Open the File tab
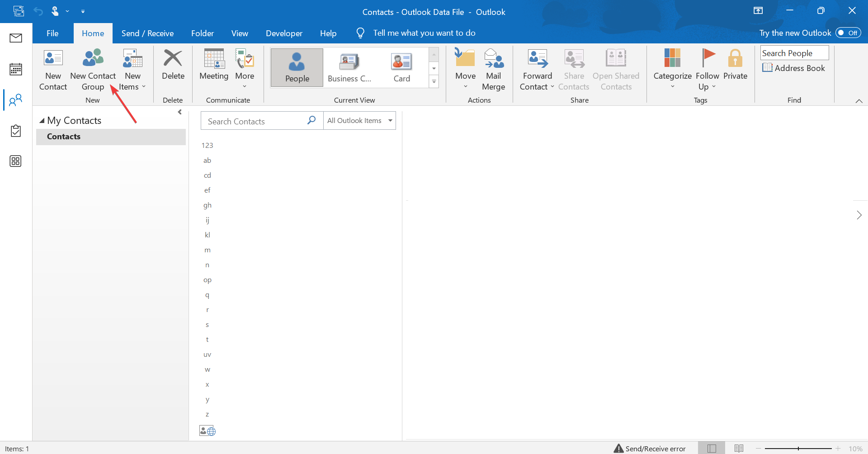This screenshot has width=868, height=454. [52, 33]
